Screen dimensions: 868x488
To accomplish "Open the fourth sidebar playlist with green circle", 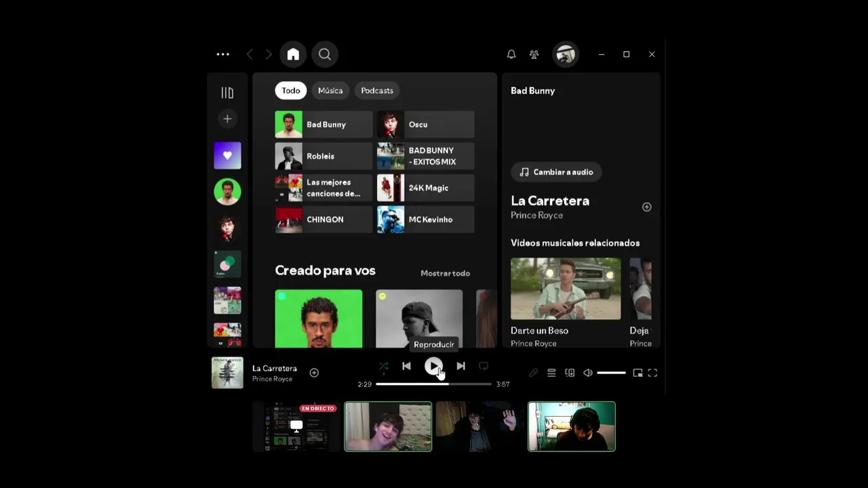I will [x=227, y=264].
